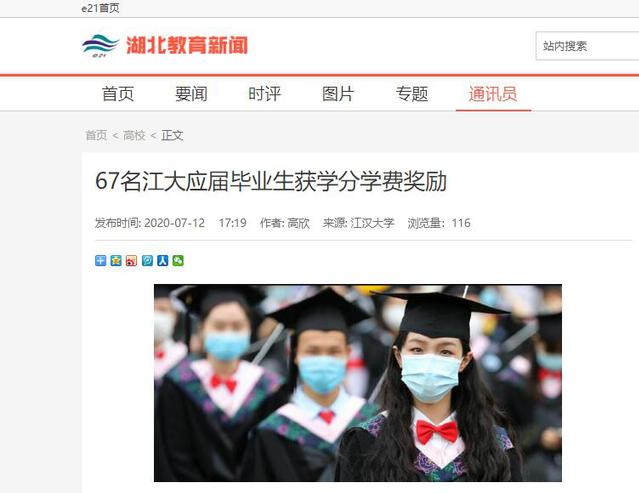Select the 通讯员 tab
This screenshot has width=639, height=493.
[x=493, y=94]
